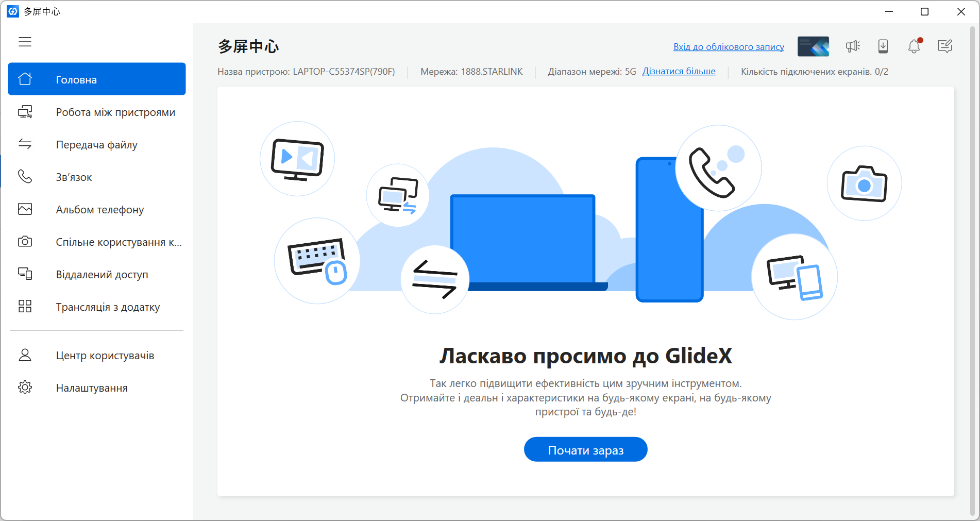Viewport: 980px width, 521px height.
Task: Click the Робота між пристроями monitor icon
Action: (25, 112)
